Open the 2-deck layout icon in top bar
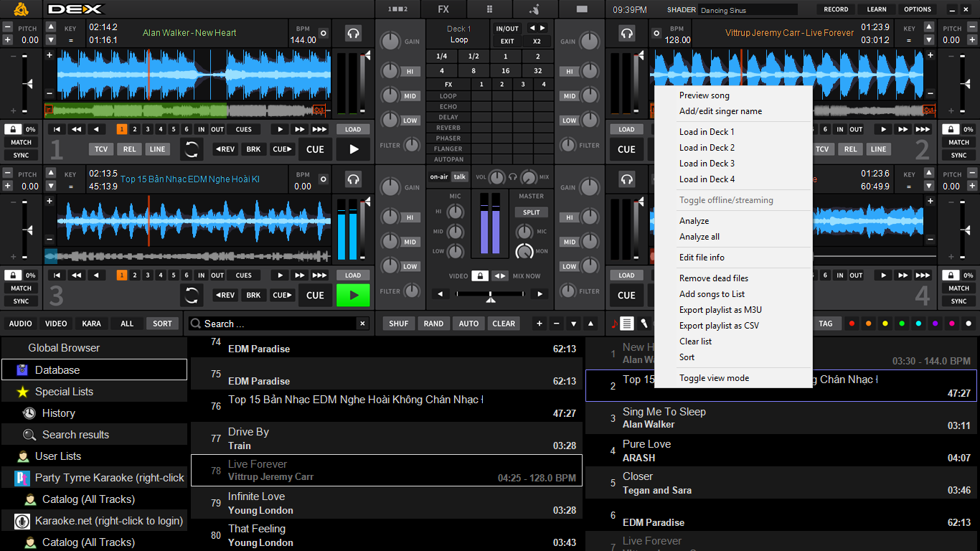 point(397,9)
